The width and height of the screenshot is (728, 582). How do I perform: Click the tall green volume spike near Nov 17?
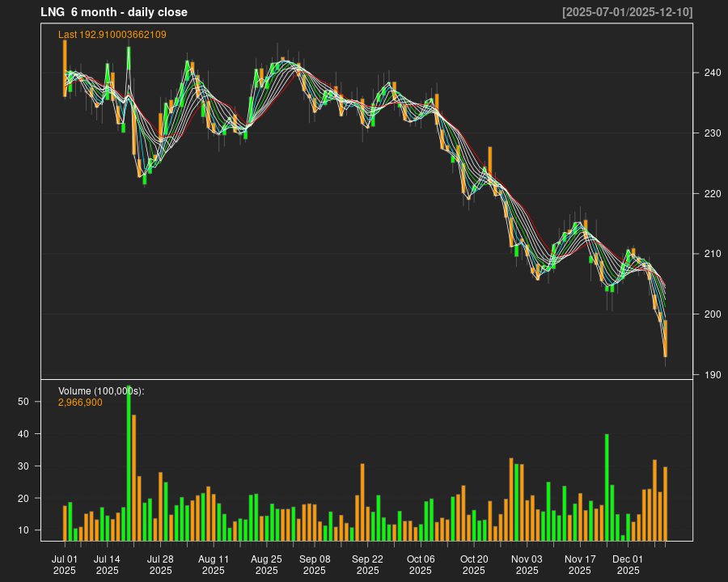click(x=606, y=485)
